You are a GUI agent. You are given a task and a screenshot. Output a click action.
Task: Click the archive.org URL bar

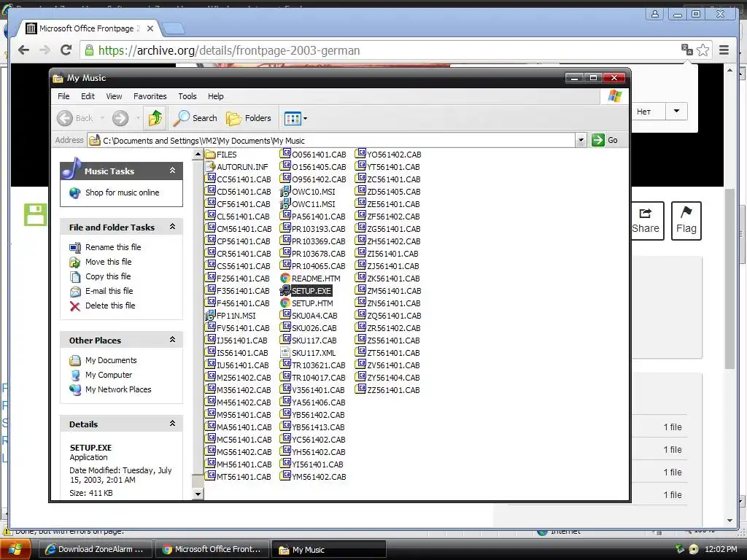click(381, 50)
